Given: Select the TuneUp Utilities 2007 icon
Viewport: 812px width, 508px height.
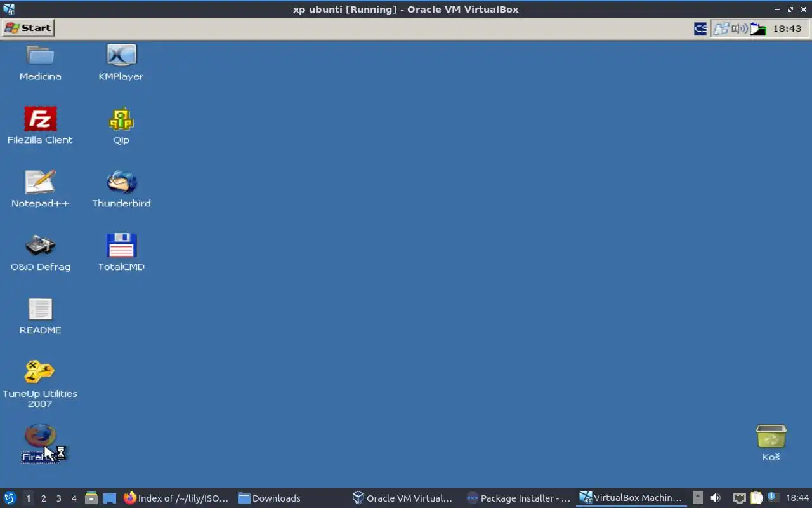Looking at the screenshot, I should point(40,384).
